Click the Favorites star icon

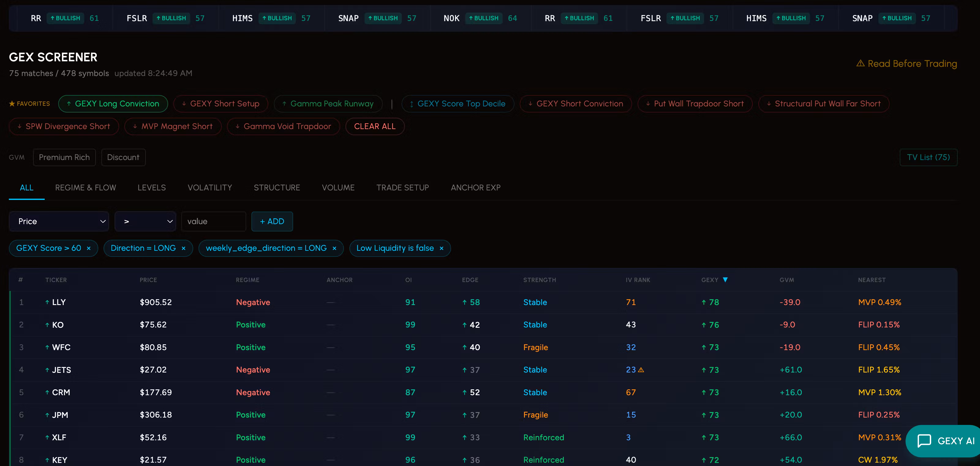(12, 104)
